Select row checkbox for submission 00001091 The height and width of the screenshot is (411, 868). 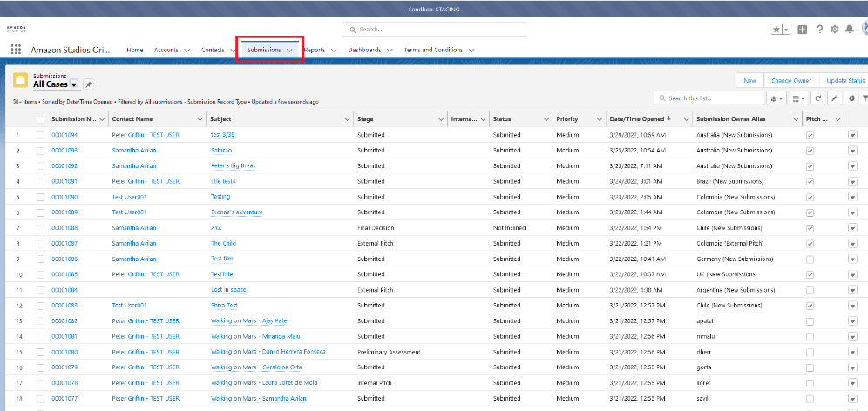(40, 181)
